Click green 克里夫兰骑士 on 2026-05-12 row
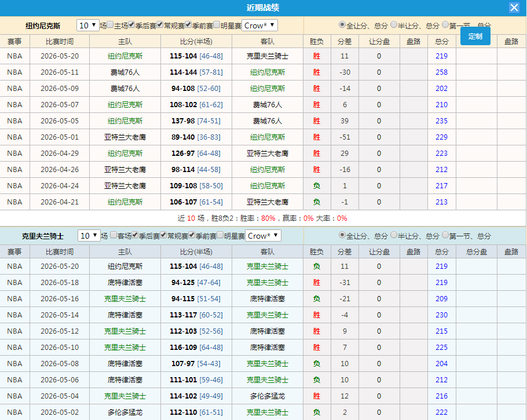 click(x=125, y=331)
